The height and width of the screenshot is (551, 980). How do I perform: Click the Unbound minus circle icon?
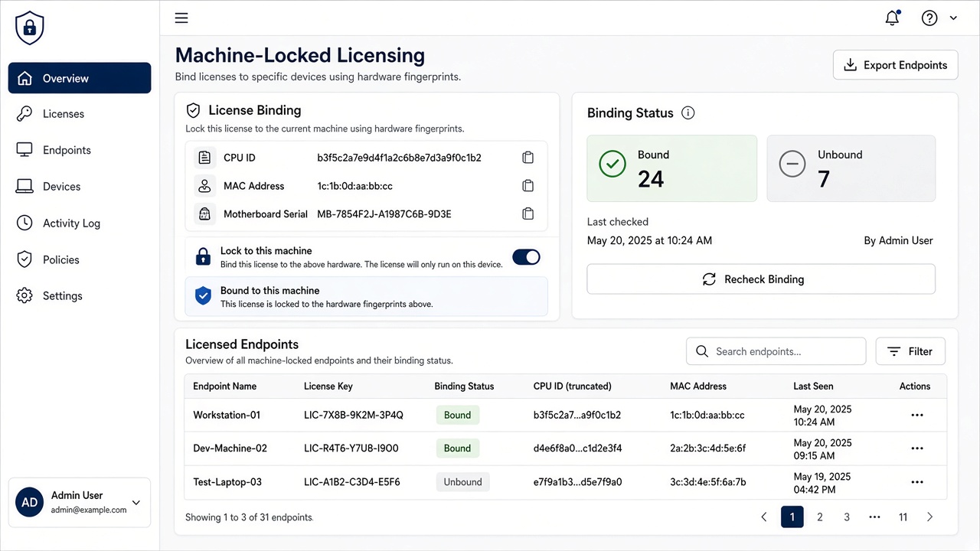coord(792,164)
